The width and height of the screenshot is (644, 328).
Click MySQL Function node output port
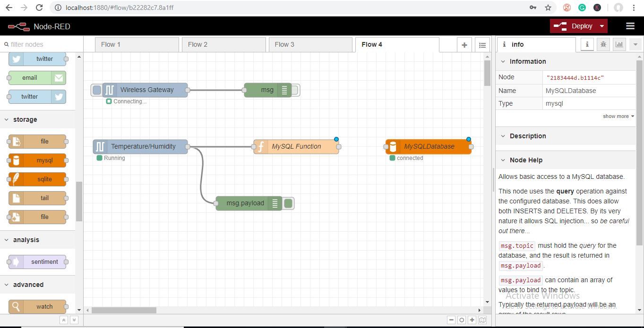339,147
